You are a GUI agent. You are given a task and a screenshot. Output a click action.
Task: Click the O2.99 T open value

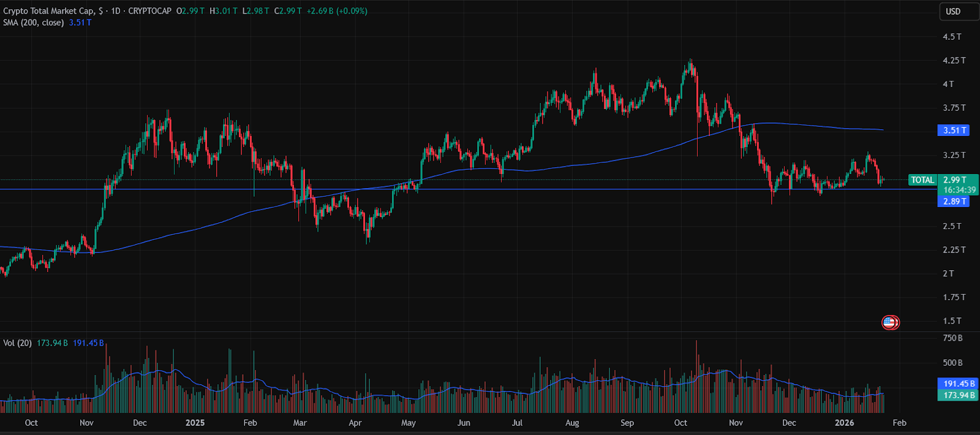click(192, 11)
